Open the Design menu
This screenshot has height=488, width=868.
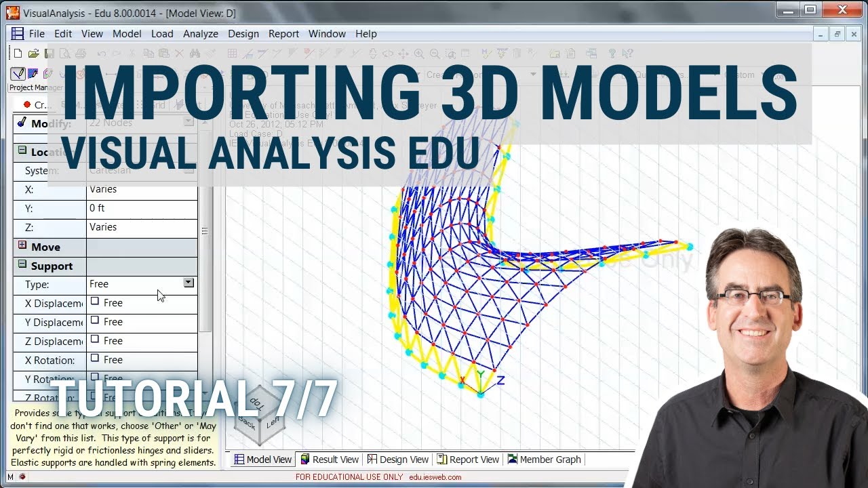243,34
